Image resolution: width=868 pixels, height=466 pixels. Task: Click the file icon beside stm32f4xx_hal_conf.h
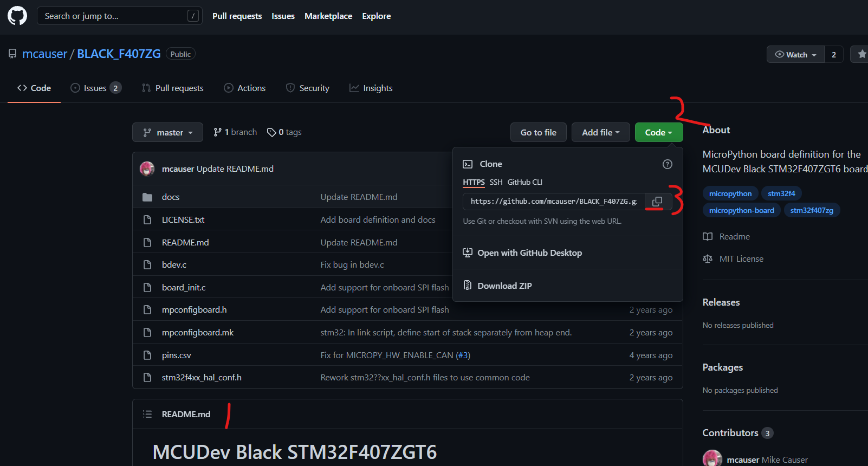pyautogui.click(x=147, y=378)
